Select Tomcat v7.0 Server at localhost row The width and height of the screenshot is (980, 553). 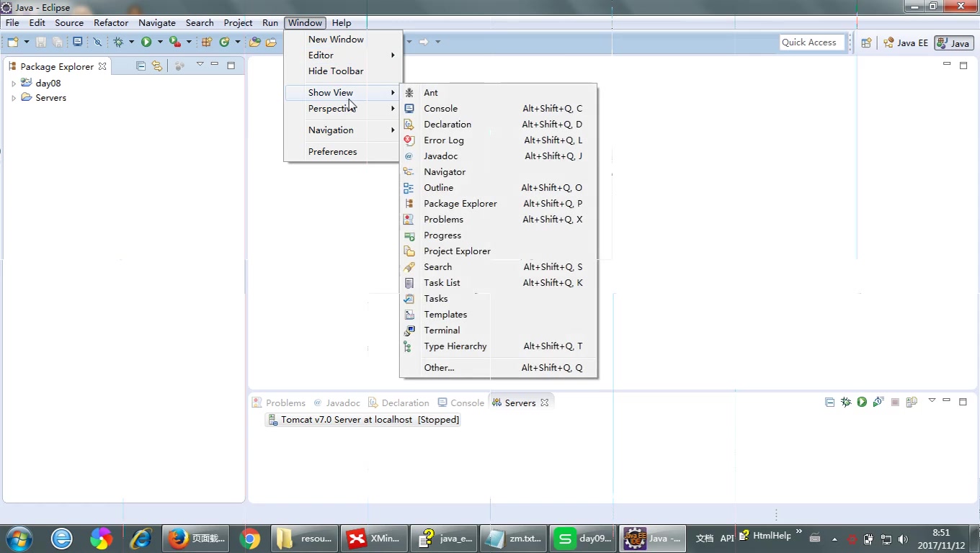point(363,420)
